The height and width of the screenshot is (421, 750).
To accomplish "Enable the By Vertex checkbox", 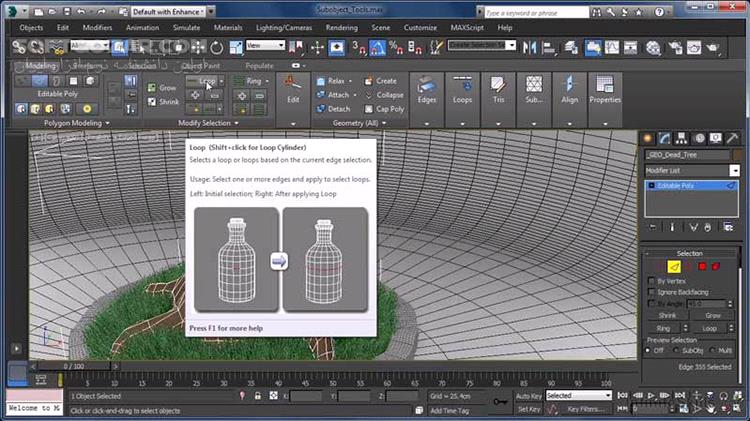I will [x=651, y=281].
